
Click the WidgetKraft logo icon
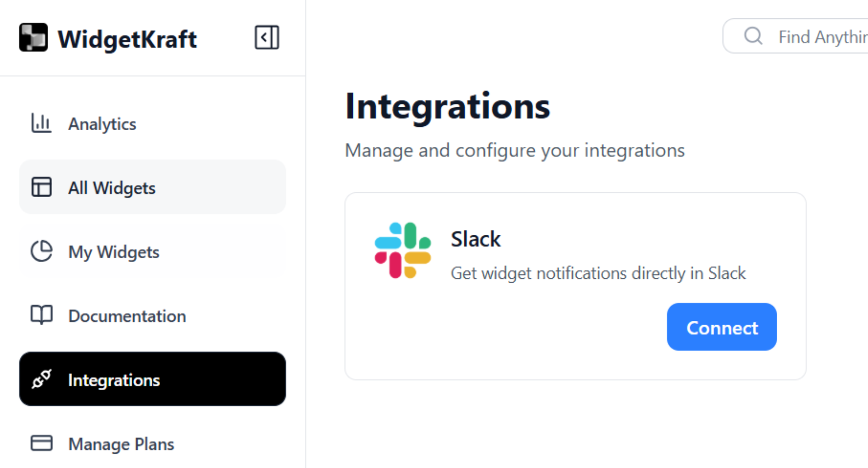tap(33, 37)
